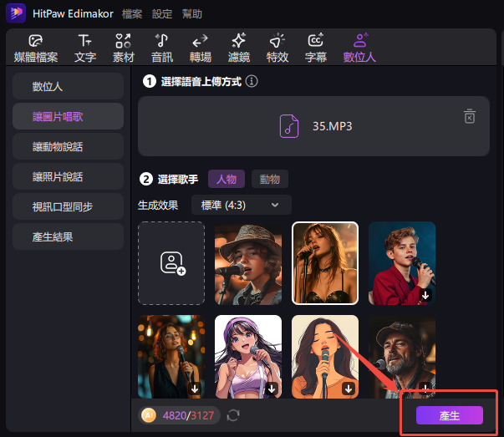504x437 pixels.
Task: Open the 音訊 audio tool
Action: pos(162,48)
